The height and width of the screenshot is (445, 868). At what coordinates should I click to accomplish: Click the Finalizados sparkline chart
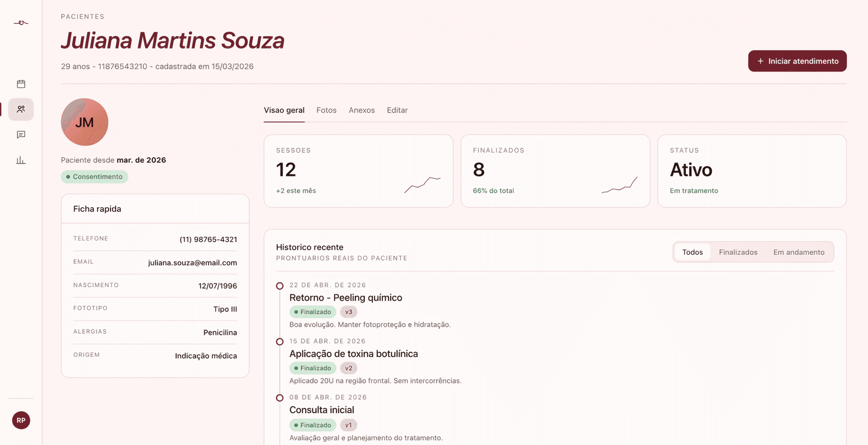tap(619, 185)
